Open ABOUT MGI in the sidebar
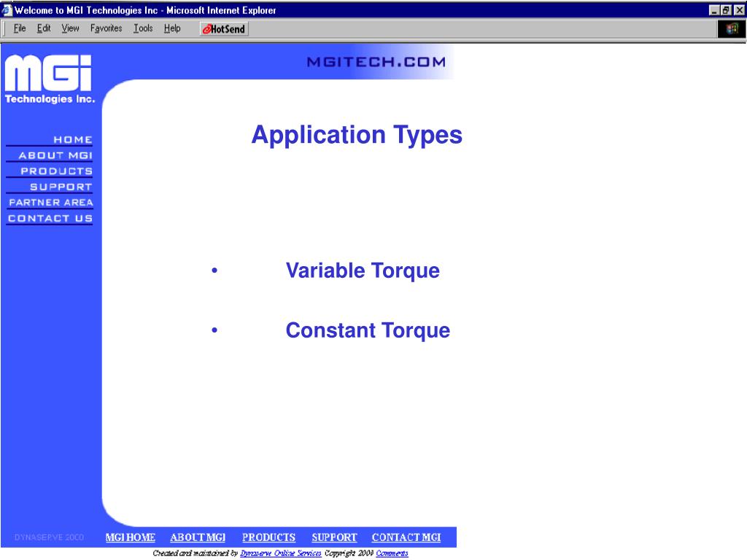This screenshot has height=560, width=747. [x=55, y=155]
